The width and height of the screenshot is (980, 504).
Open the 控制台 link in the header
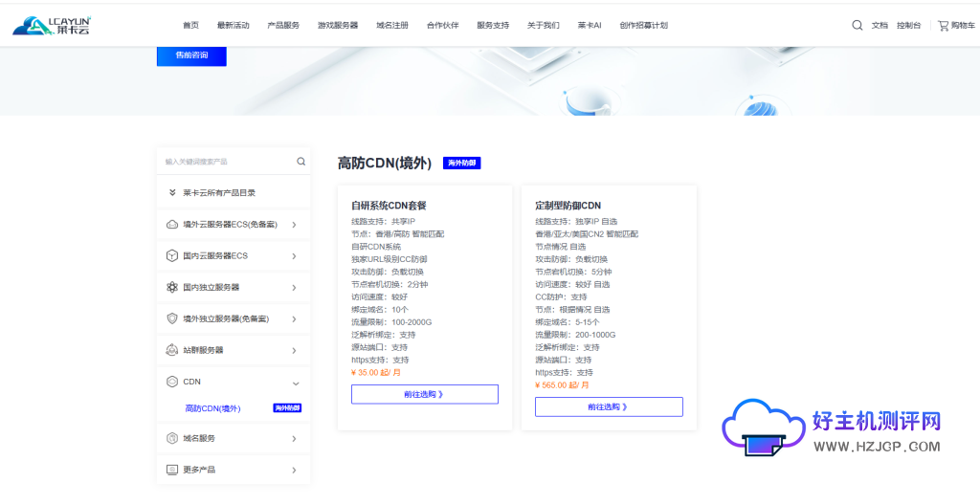pos(909,26)
